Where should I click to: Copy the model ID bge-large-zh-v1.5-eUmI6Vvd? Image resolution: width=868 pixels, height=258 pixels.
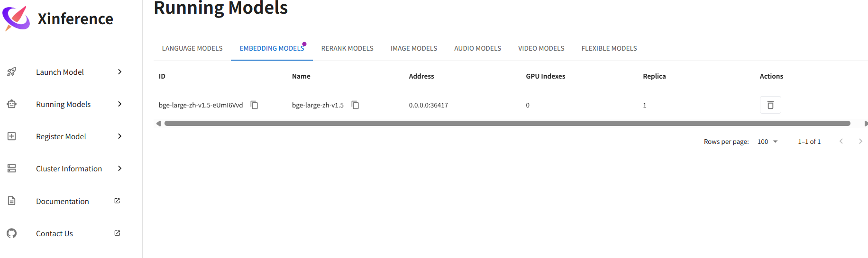tap(255, 105)
